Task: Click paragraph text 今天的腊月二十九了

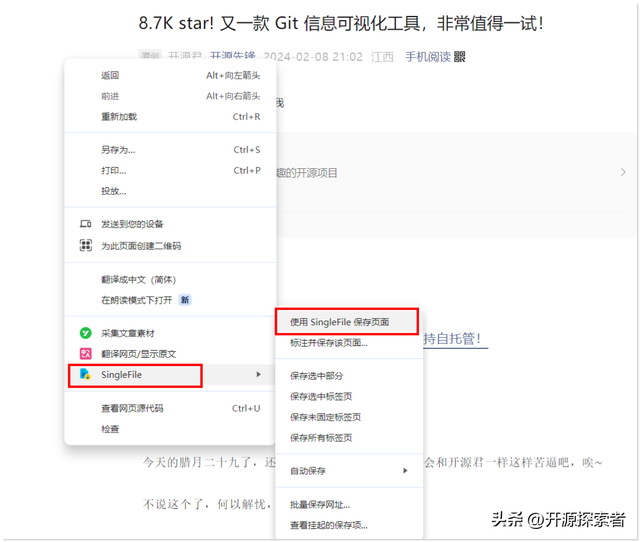Action: coord(209,462)
